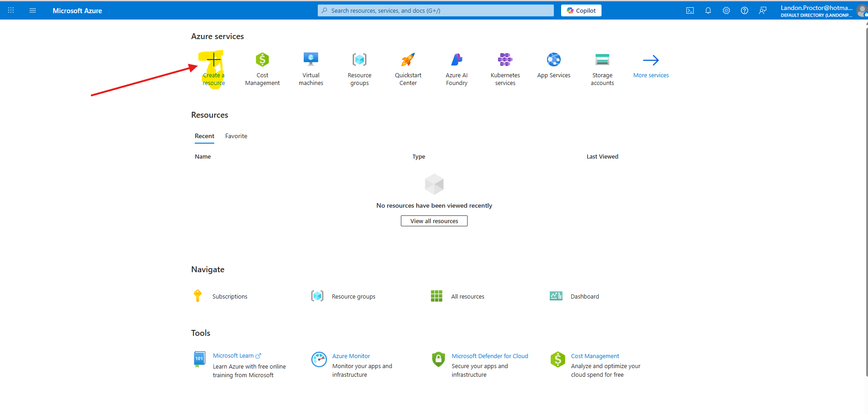Open Virtual machines service icon

tap(311, 60)
